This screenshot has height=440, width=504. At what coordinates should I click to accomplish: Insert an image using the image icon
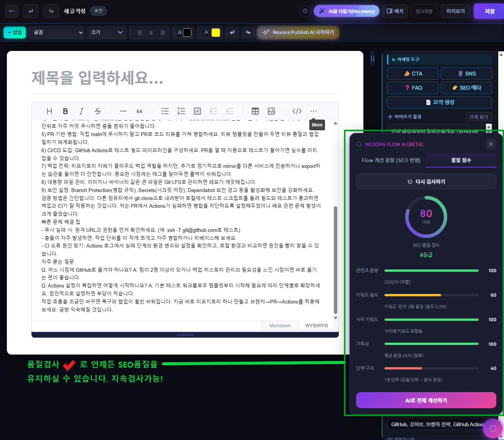[x=271, y=111]
